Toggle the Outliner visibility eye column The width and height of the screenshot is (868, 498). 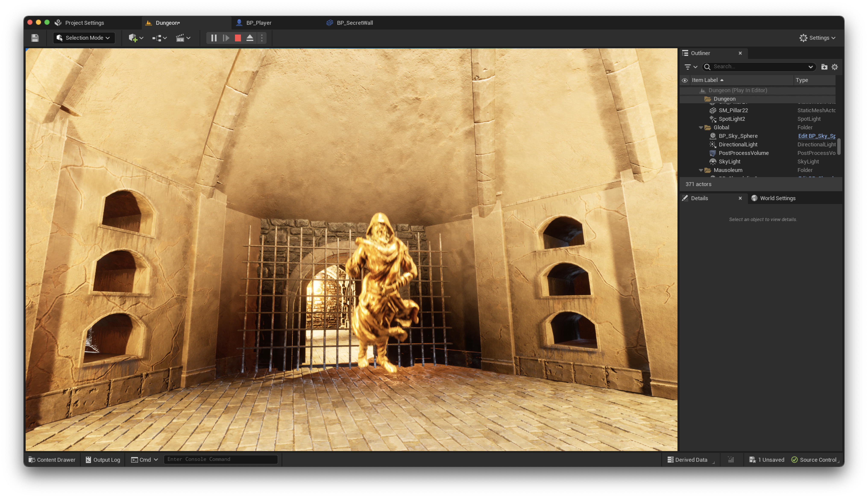pos(685,80)
